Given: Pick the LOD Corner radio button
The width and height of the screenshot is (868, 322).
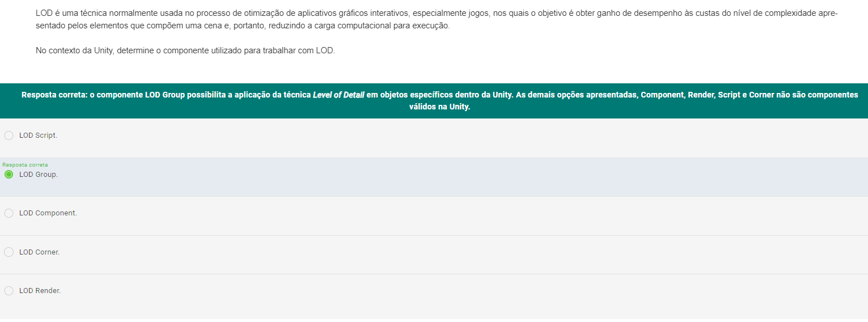Looking at the screenshot, I should pyautogui.click(x=9, y=252).
